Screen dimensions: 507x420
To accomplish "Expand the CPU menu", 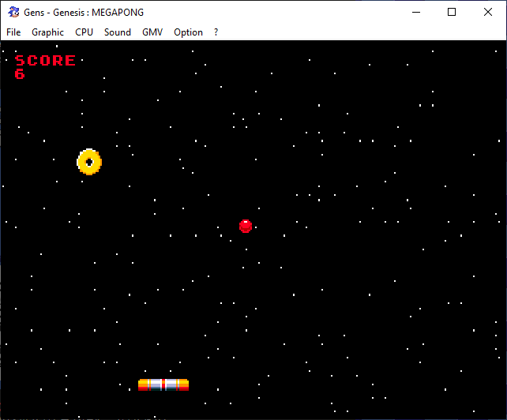I will coord(84,32).
